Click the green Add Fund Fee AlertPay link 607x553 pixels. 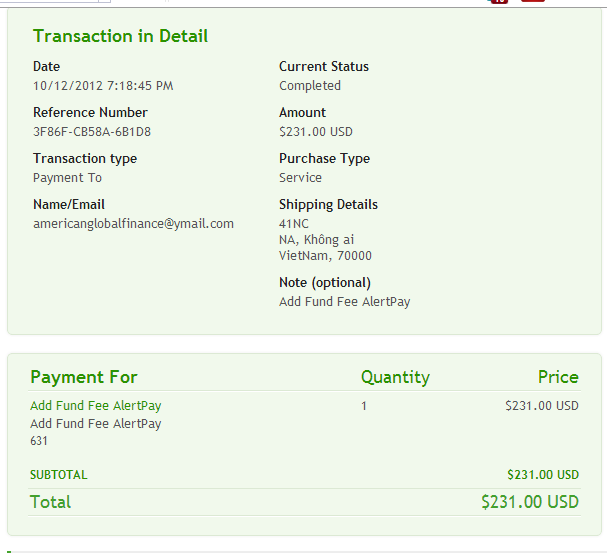pos(96,406)
